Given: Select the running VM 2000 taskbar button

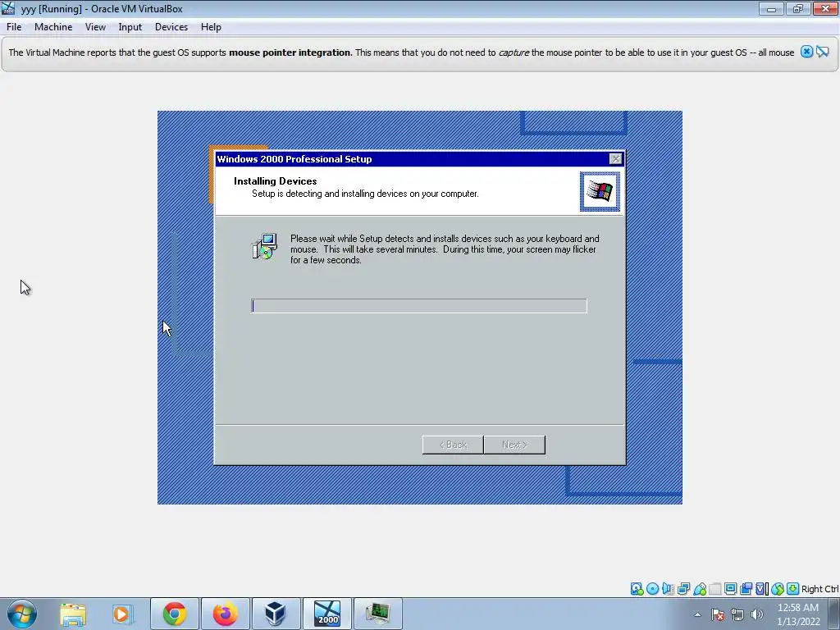Looking at the screenshot, I should 326,614.
